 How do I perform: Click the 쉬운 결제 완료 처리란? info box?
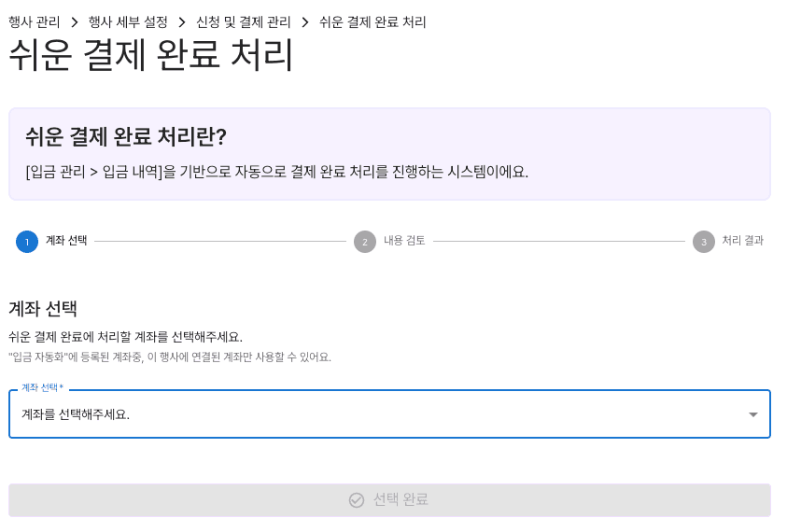389,154
